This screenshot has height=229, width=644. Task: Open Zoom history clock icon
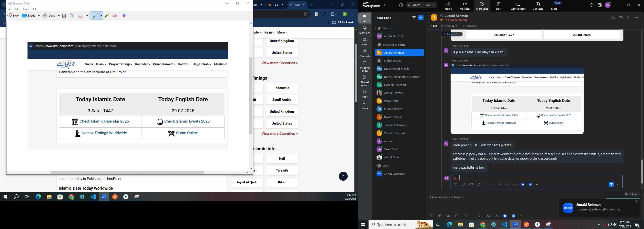pos(401,5)
